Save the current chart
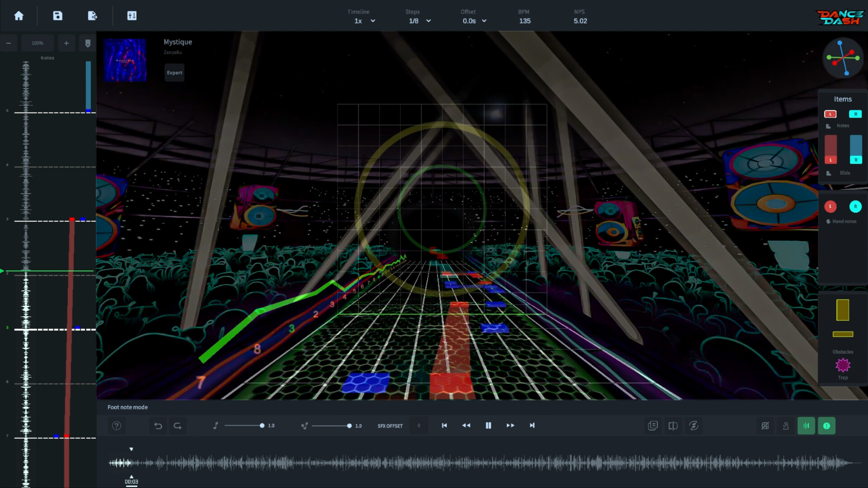This screenshot has width=868, height=488. 57,15
